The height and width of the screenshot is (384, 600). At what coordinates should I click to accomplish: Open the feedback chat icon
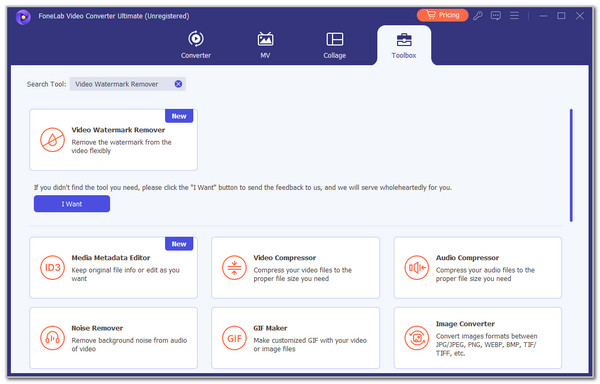[x=496, y=16]
